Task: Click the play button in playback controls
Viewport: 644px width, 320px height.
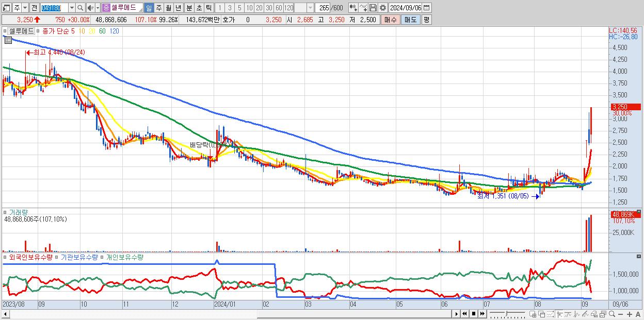Action: point(457,314)
